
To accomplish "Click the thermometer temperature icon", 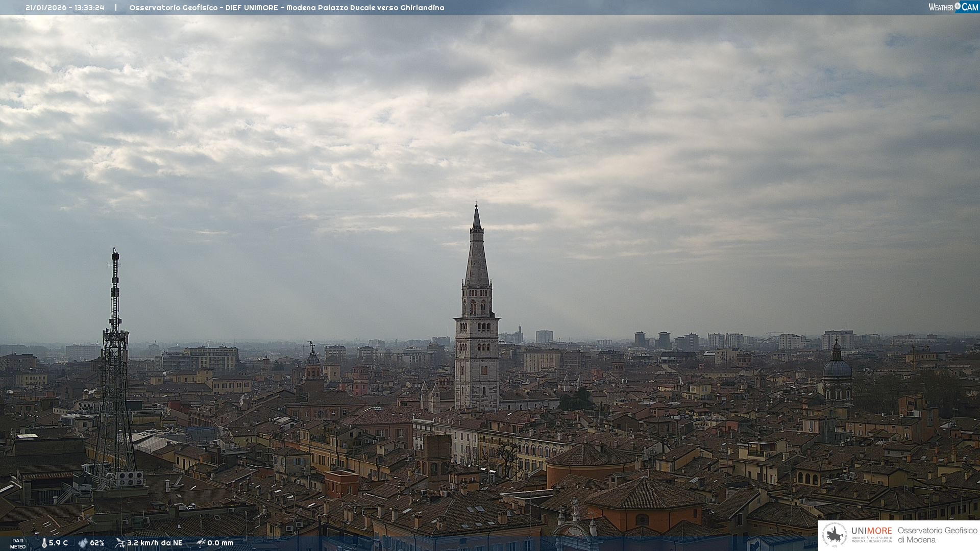I will (44, 543).
